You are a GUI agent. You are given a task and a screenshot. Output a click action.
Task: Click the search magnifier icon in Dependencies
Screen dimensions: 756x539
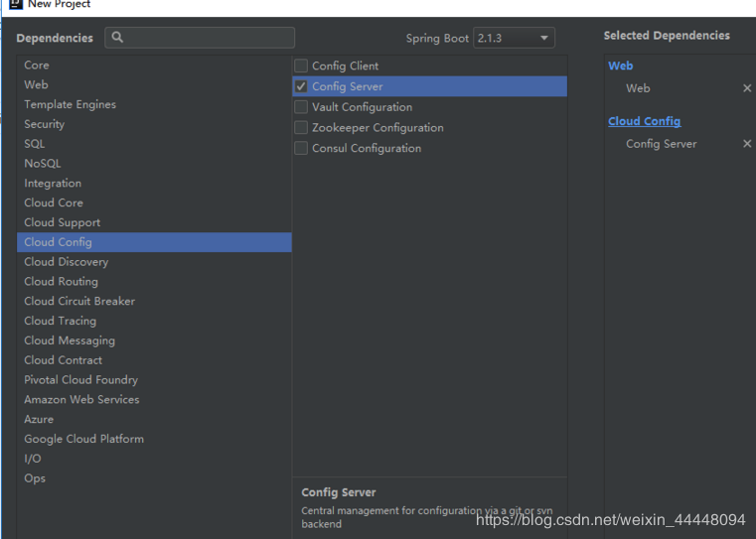pos(117,38)
